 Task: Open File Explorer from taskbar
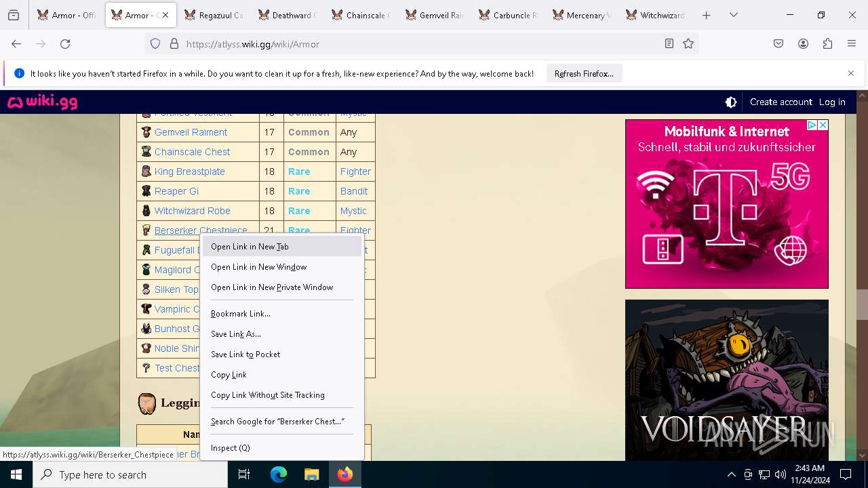(311, 474)
